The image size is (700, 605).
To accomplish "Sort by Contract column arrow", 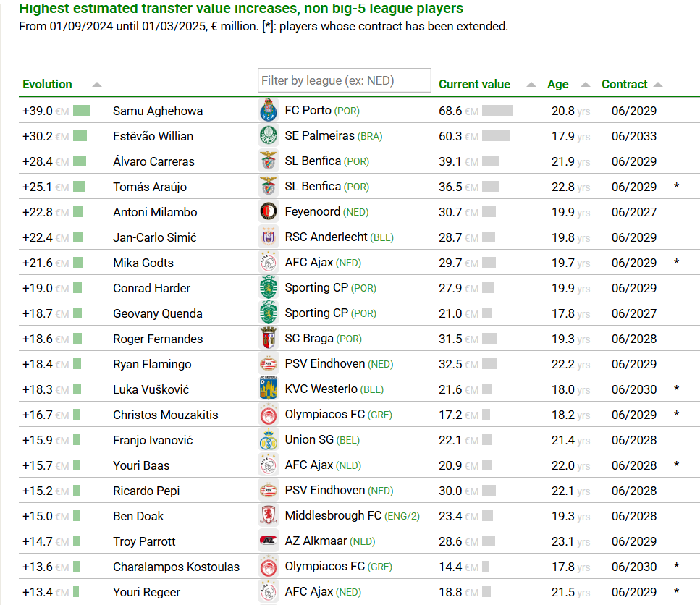I will click(658, 85).
